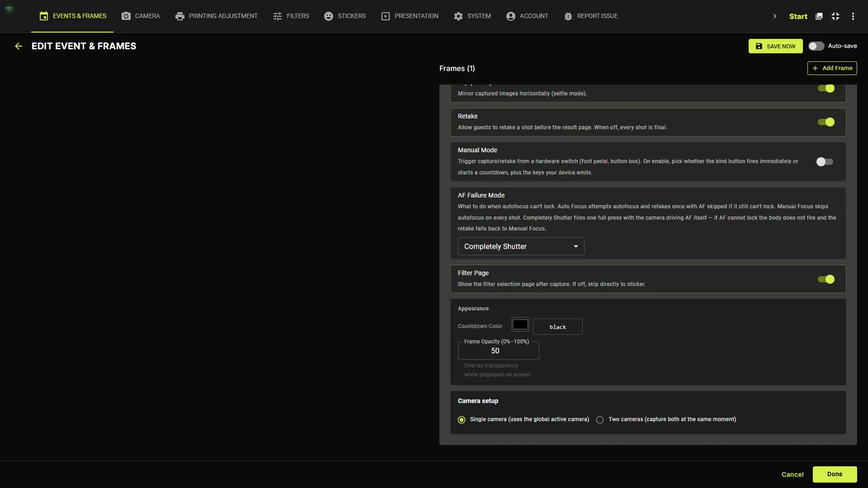
Task: Select Single camera radio option
Action: (462, 420)
